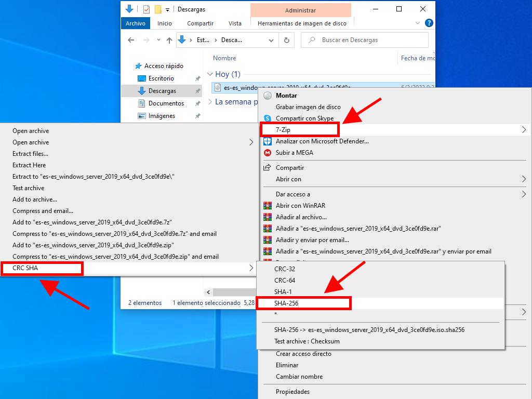Image resolution: width=532 pixels, height=399 pixels.
Task: Click the new folder quick access icon
Action: tap(158, 9)
